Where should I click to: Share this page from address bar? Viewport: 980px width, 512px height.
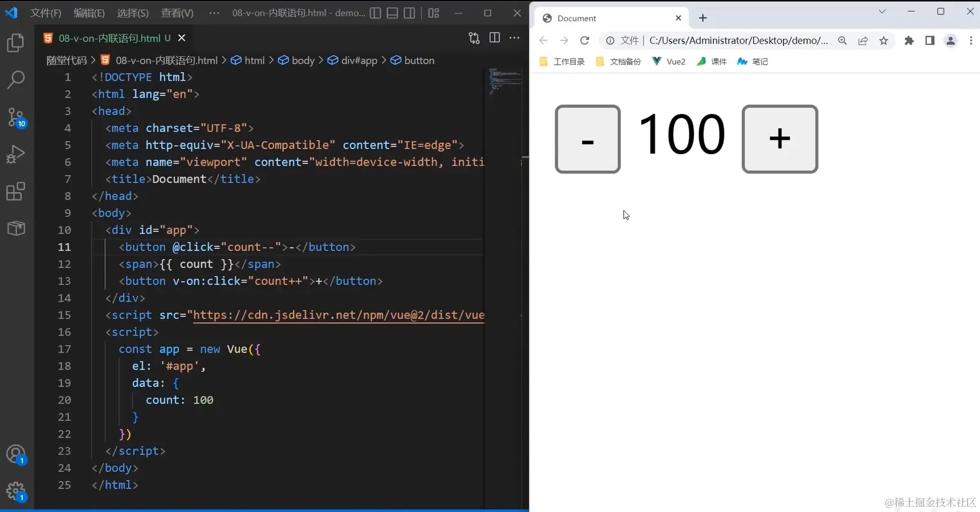coord(863,40)
